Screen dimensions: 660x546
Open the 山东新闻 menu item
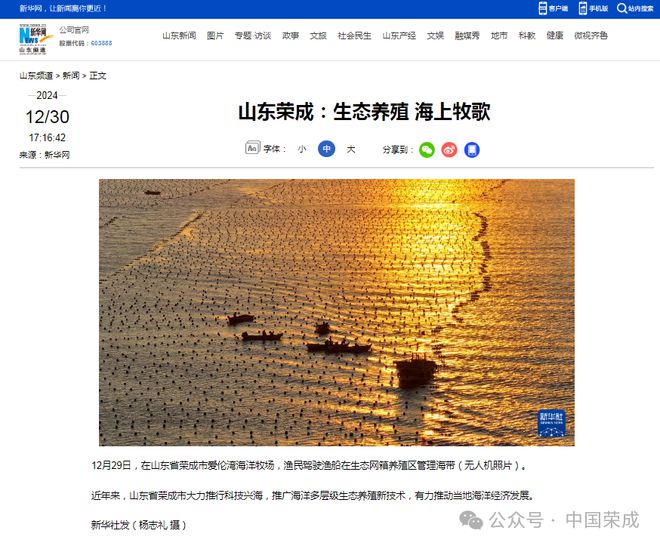point(179,35)
